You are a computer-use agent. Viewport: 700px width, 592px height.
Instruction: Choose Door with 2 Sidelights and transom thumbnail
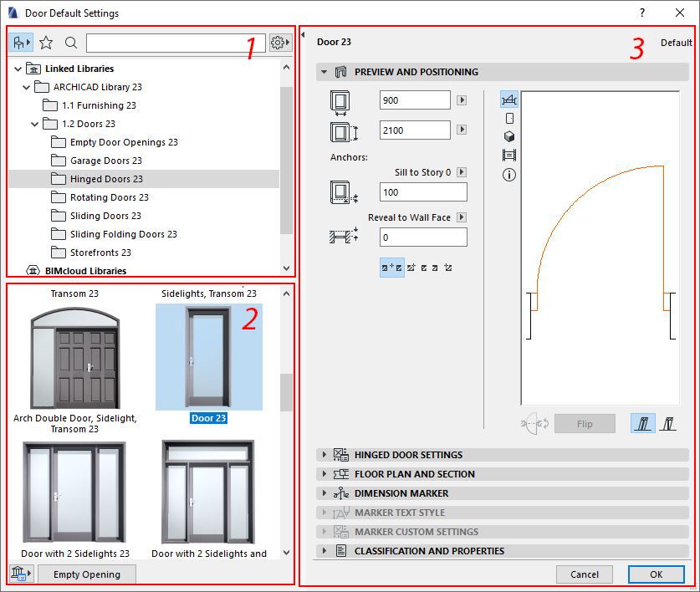point(208,492)
